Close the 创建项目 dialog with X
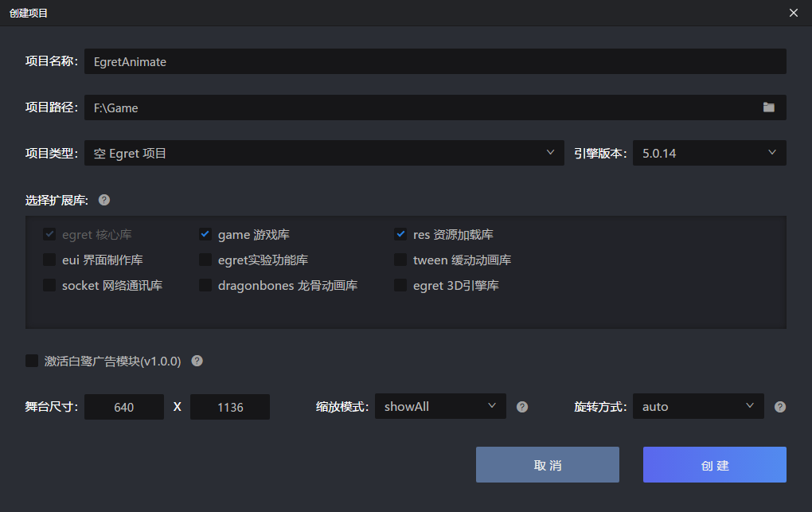 tap(794, 13)
